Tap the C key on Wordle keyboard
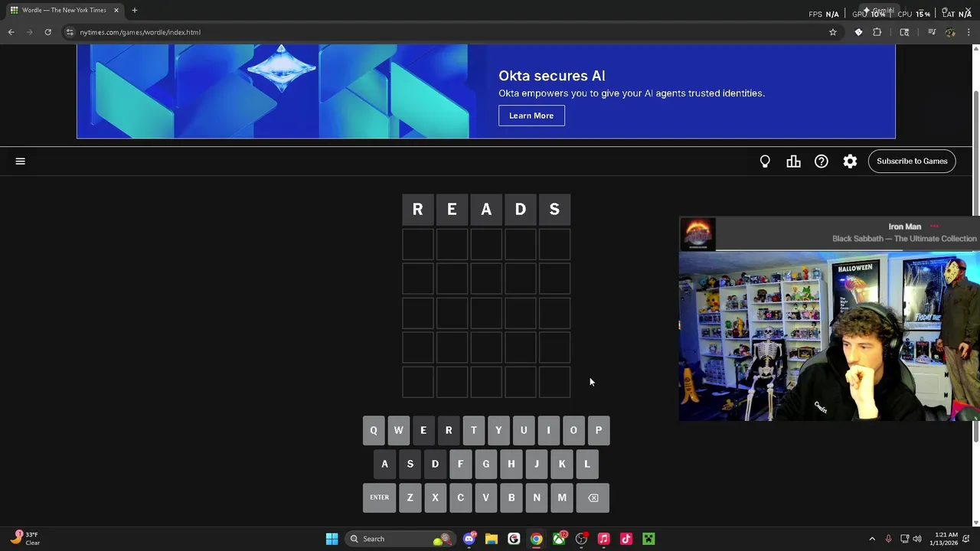This screenshot has height=551, width=980. 460,498
